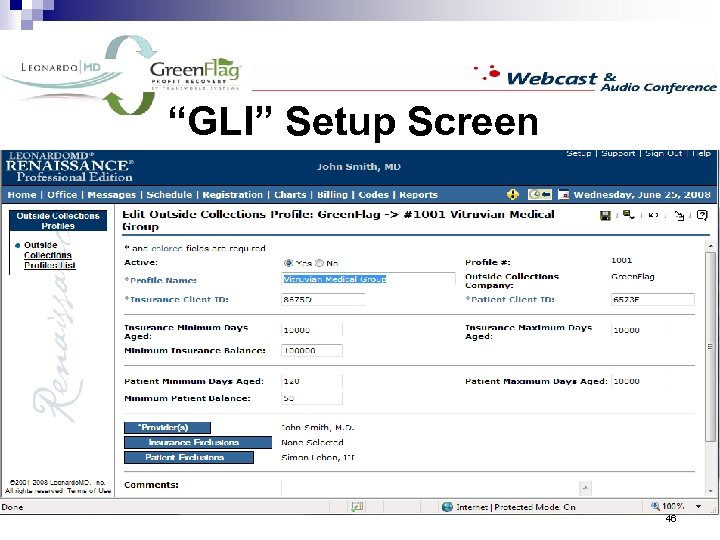This screenshot has height=540, width=720.
Task: Open the Codes menu
Action: [373, 195]
